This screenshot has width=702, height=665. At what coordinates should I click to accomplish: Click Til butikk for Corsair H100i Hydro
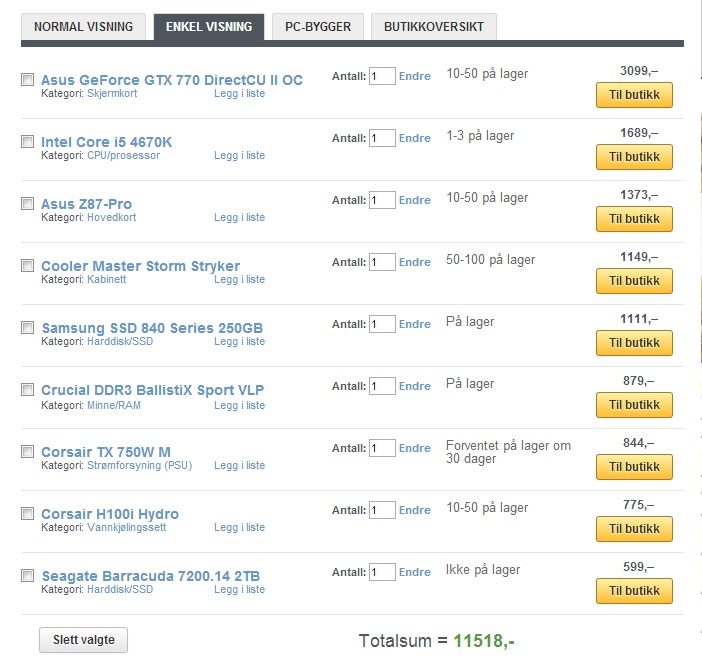(634, 529)
